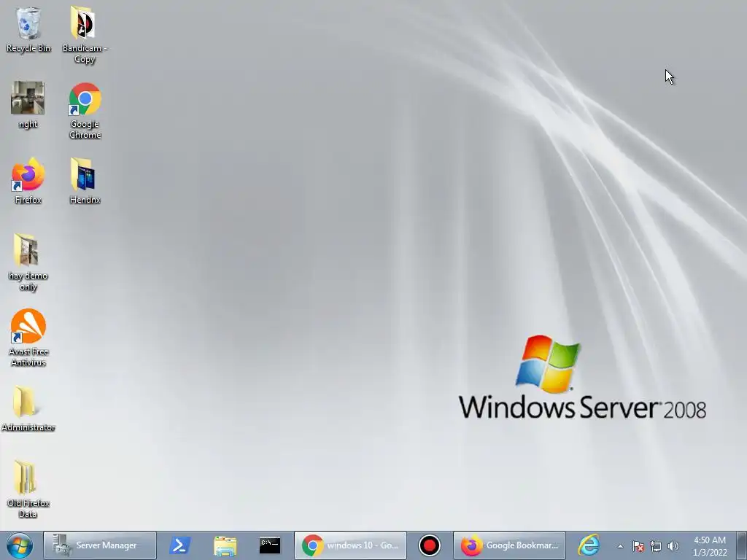Viewport: 747px width, 560px height.
Task: Select the Hendrix folder on desktop
Action: [85, 181]
